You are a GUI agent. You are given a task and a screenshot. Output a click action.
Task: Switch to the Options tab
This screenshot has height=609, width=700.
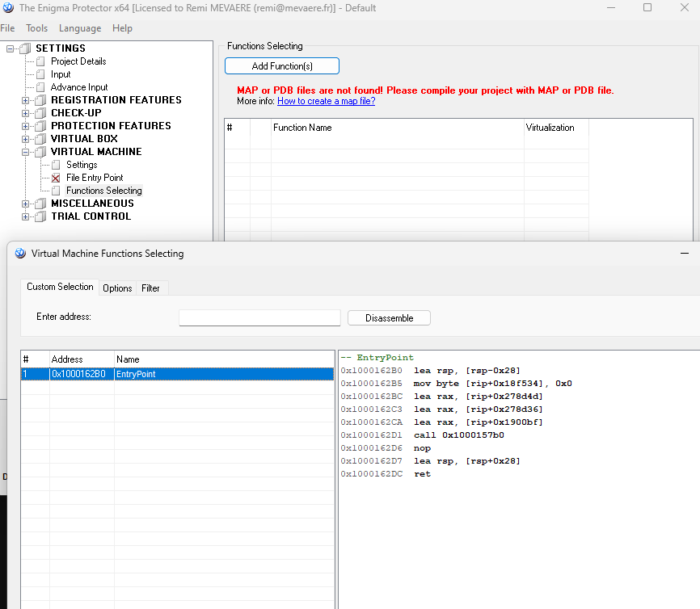[x=117, y=288]
